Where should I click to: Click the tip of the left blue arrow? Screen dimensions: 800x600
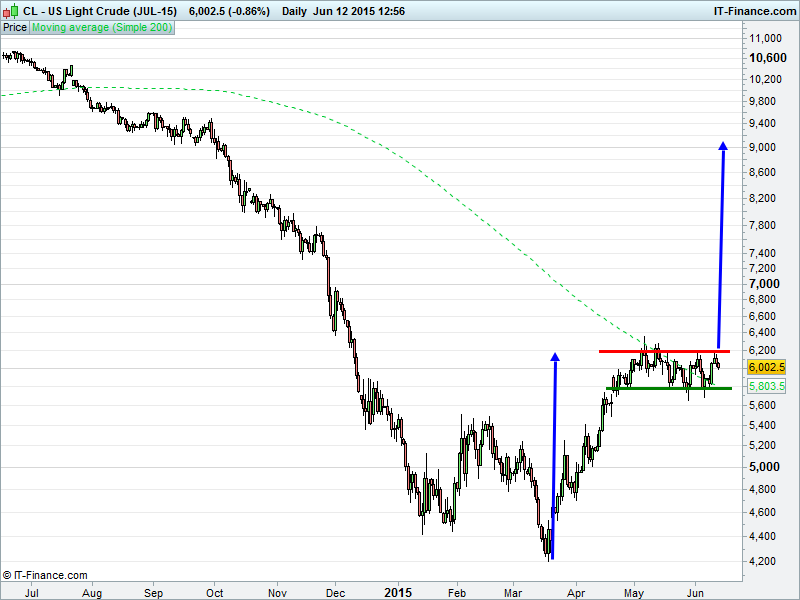554,354
